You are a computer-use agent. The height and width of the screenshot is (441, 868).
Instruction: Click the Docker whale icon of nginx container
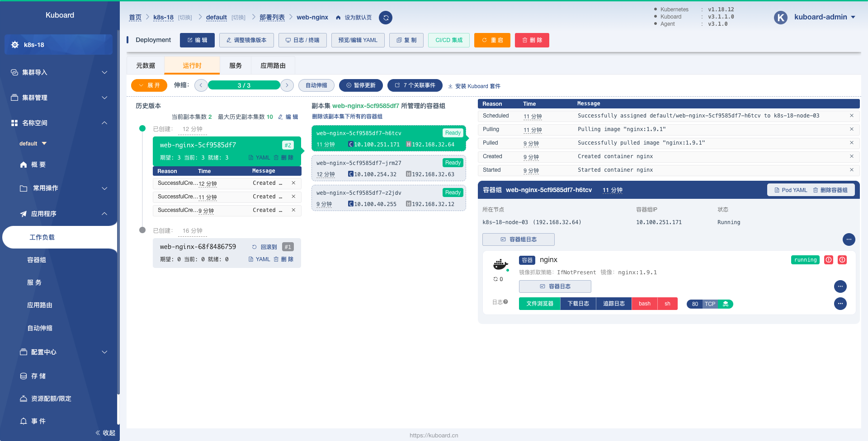[500, 264]
